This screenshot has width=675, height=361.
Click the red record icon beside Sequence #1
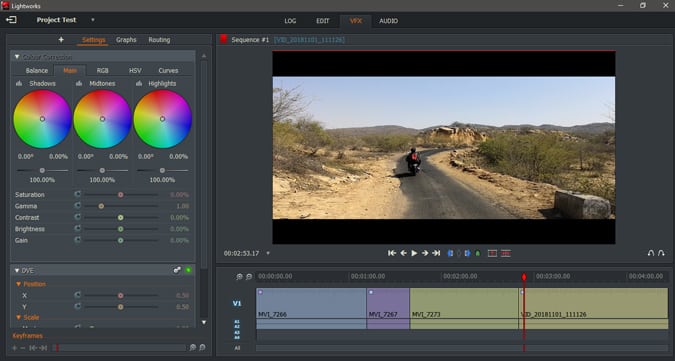pyautogui.click(x=223, y=39)
